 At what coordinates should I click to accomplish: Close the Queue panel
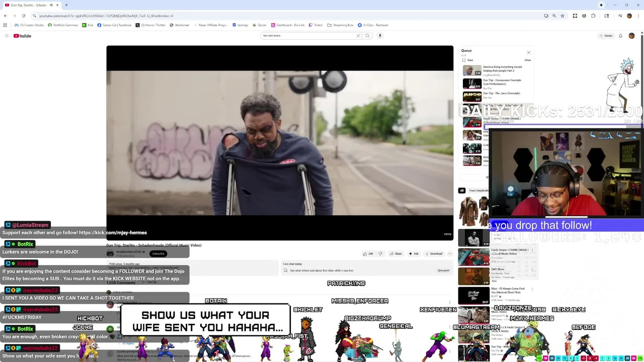[528, 52]
